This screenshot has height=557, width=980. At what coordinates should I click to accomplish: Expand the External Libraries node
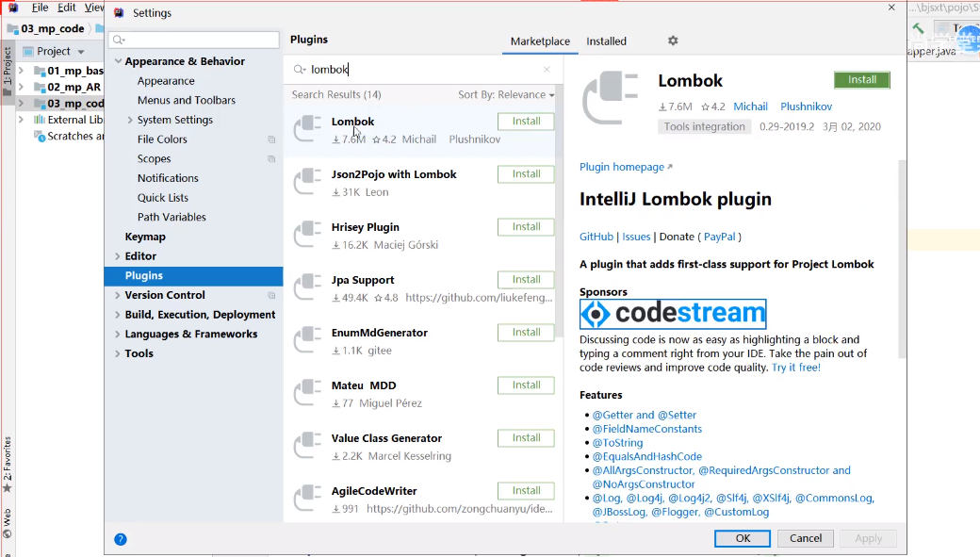click(22, 120)
